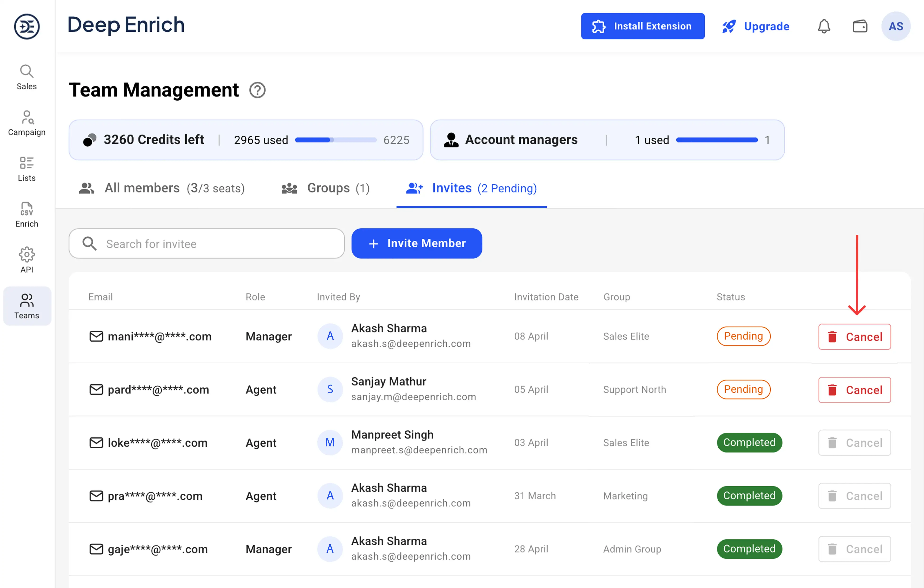Open the Sales search section in sidebar
924x588 pixels.
27,77
